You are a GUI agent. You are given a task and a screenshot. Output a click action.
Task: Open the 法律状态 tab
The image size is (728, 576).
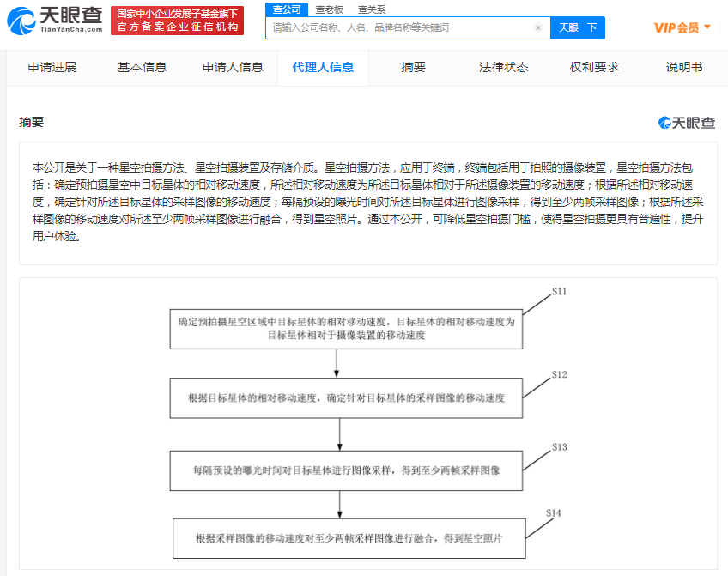point(502,66)
